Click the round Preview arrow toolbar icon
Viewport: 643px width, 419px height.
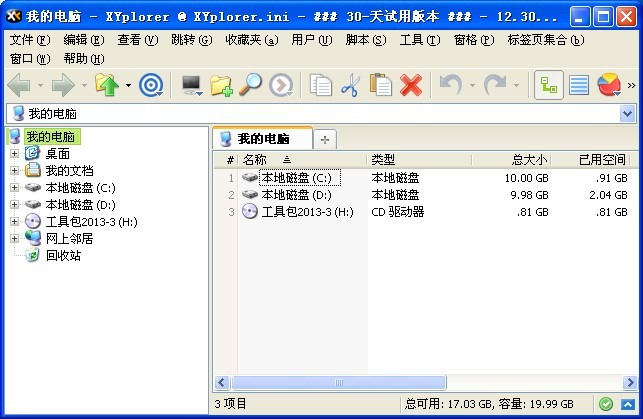tap(281, 85)
